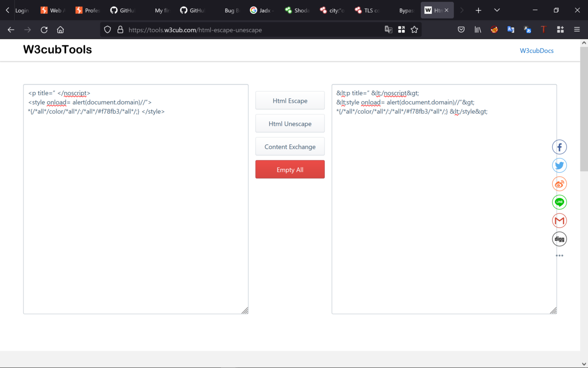Share page on Facebook
Viewport: 588px width, 368px height.
[560, 147]
